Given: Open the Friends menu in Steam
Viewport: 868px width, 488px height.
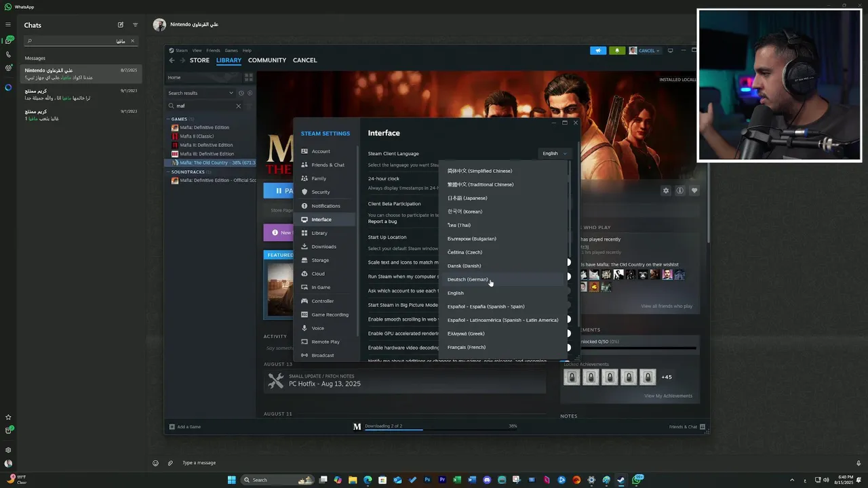Looking at the screenshot, I should point(213,50).
